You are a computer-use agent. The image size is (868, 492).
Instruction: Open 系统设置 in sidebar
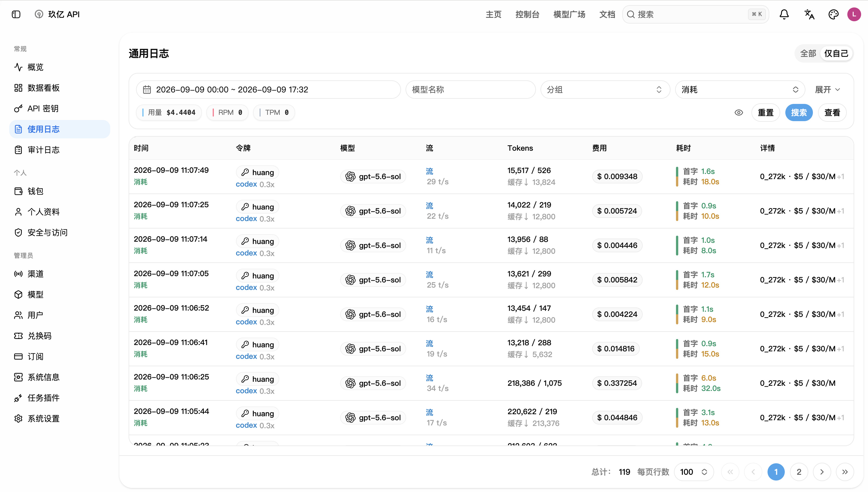click(59, 418)
